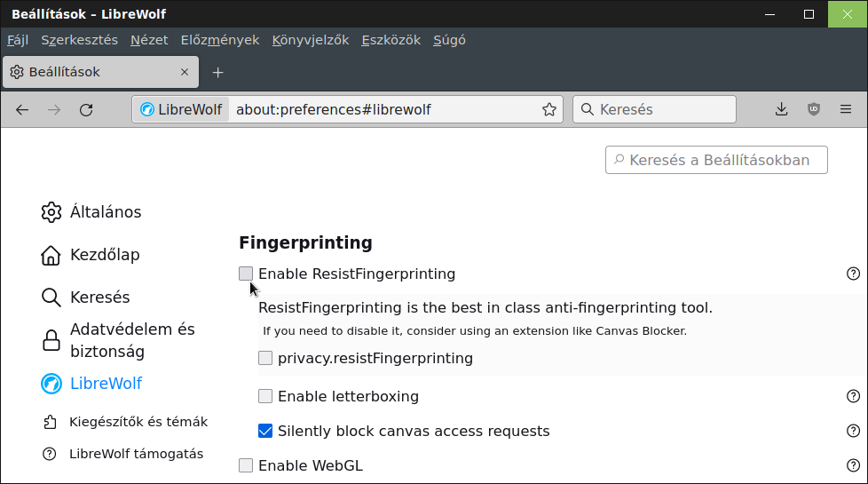Close the Beállítások tab
This screenshot has height=484, width=868.
pos(185,72)
